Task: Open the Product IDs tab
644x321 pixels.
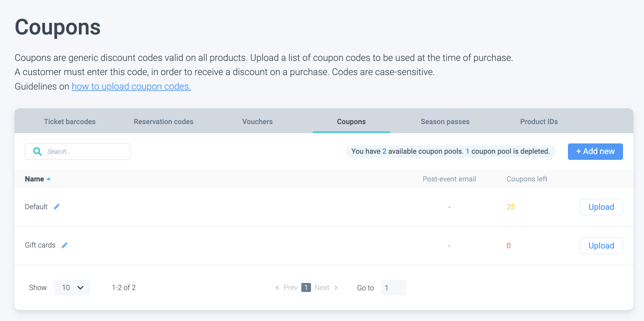Action: 539,122
